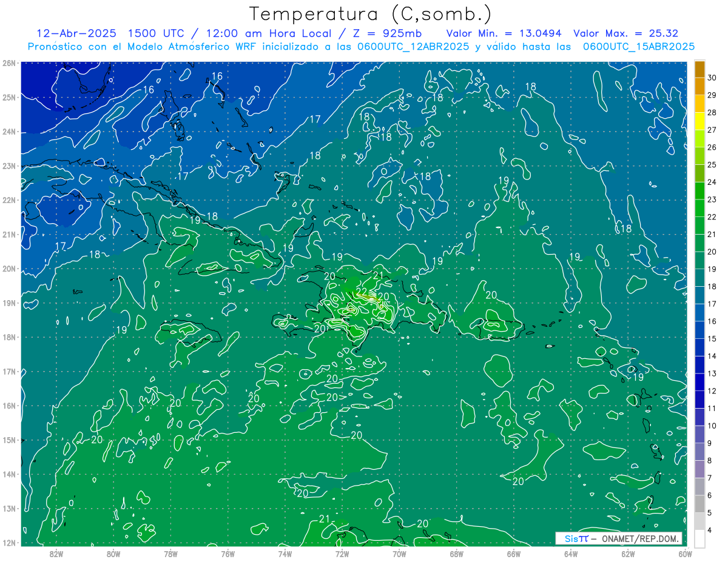This screenshot has height=562, width=728.
Task: Select the "Z = 925mb" level text
Action: (x=389, y=33)
